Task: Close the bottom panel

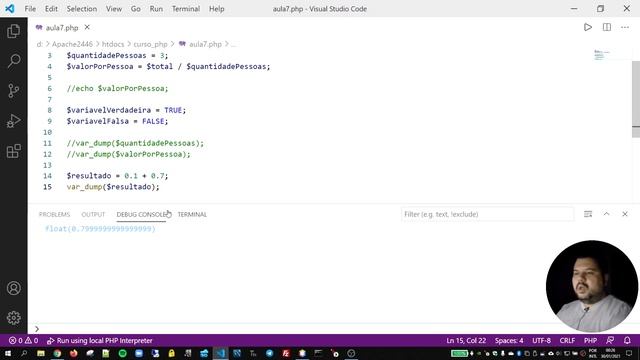Action: pyautogui.click(x=625, y=214)
